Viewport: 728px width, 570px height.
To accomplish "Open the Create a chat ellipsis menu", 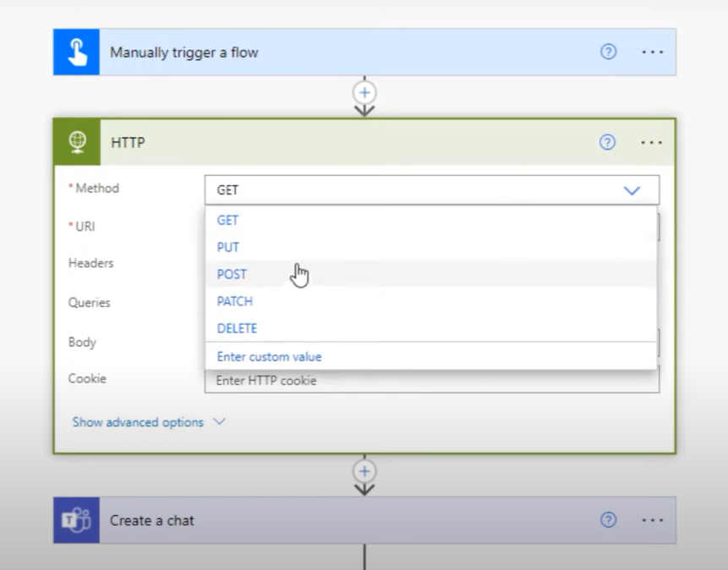I will click(652, 520).
